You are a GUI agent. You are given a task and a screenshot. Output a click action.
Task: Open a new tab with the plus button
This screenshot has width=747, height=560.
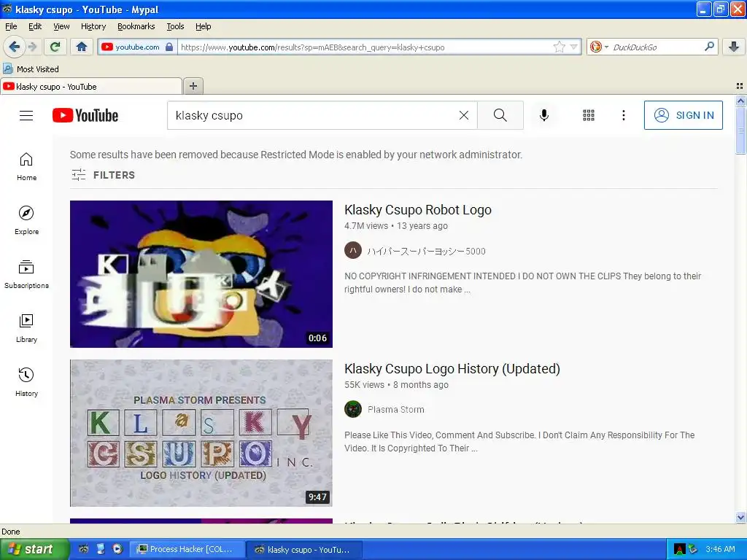click(x=193, y=86)
